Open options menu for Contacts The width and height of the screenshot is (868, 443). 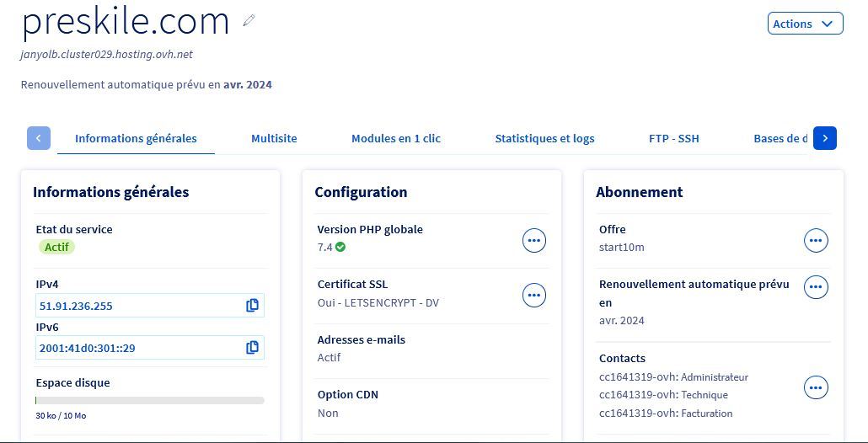[x=816, y=387]
